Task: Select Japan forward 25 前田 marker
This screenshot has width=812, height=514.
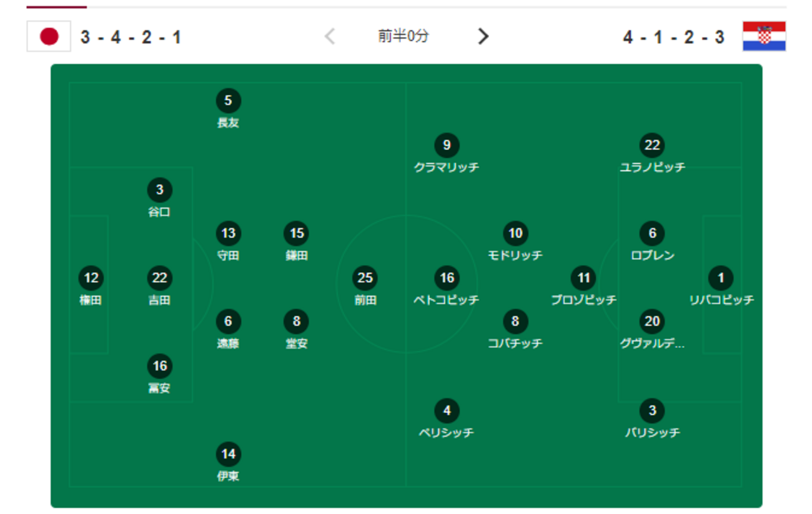Action: click(365, 278)
